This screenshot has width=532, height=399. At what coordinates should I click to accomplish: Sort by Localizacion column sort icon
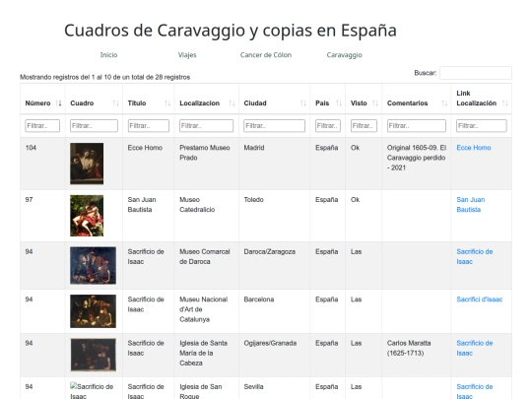click(x=233, y=103)
